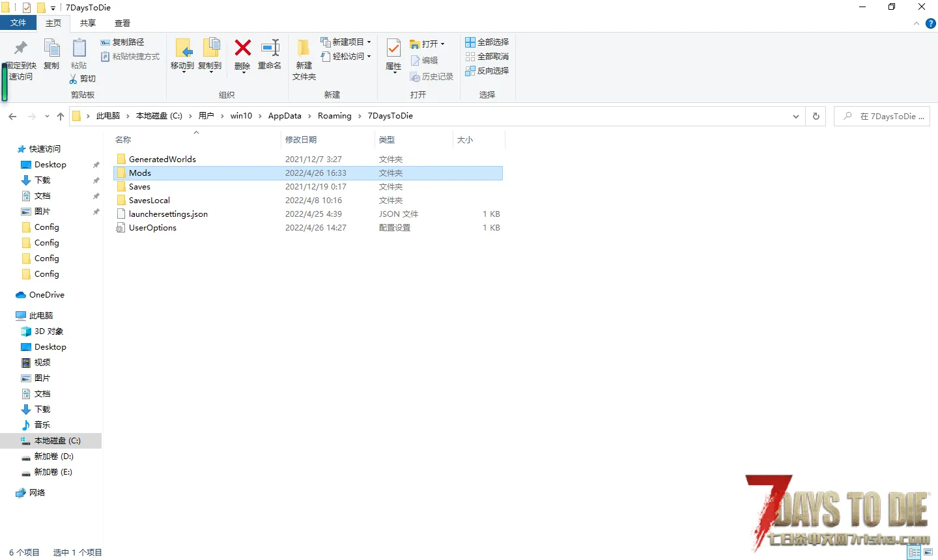Switch to the View (查看) tab
This screenshot has width=938, height=560.
122,23
